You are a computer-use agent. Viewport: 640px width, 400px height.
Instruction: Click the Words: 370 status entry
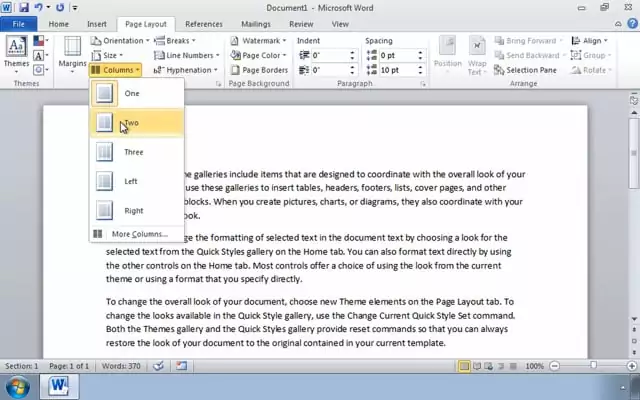point(121,366)
